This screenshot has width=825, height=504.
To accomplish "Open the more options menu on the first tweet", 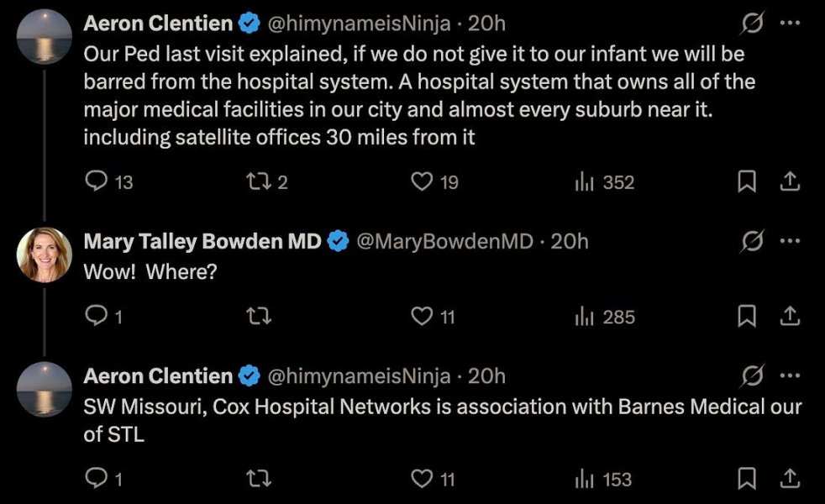I will coord(788,24).
